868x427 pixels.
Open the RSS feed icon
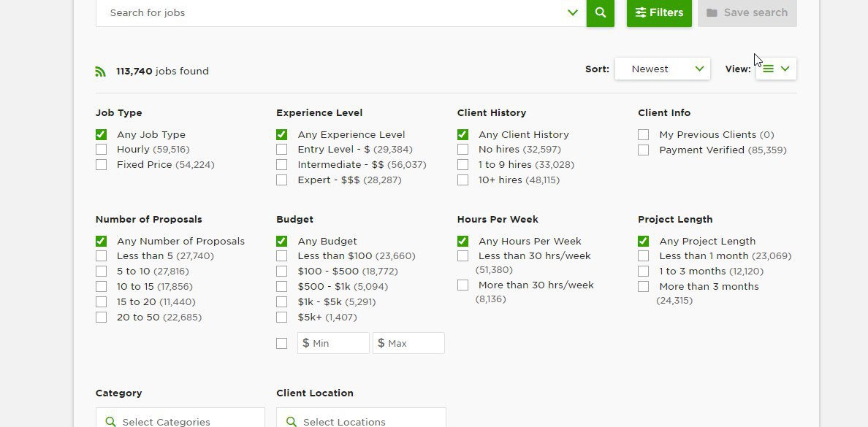click(x=100, y=72)
